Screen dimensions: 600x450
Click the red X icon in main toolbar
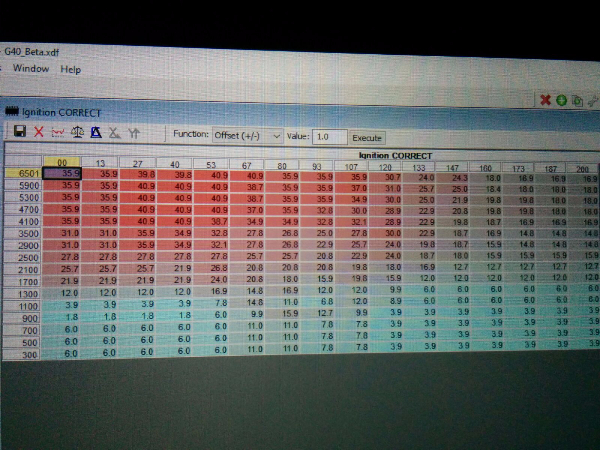coord(545,100)
